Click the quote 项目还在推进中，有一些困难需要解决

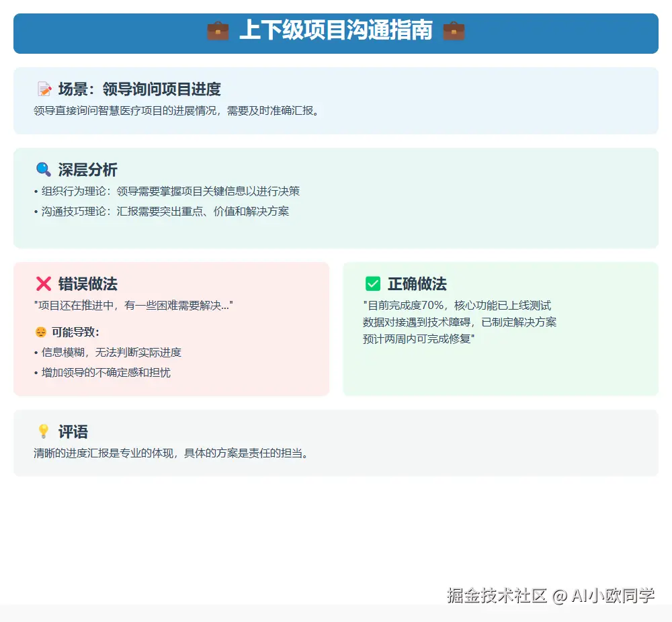point(133,306)
